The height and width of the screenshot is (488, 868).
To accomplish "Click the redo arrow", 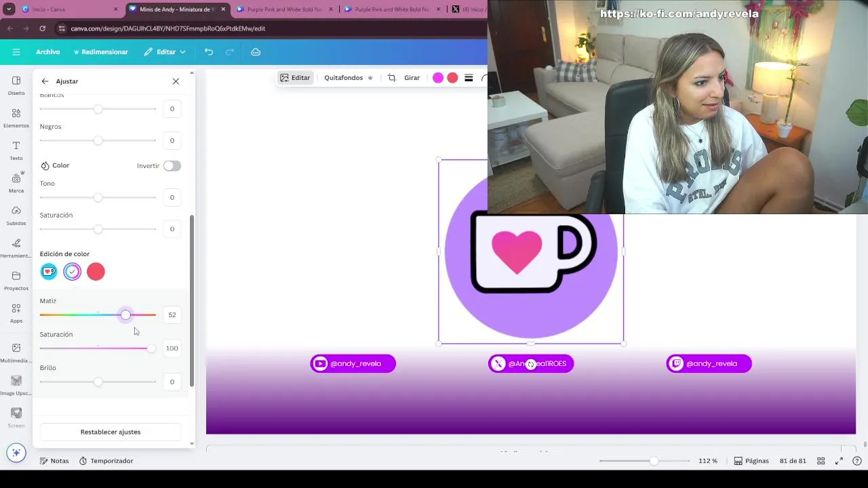I will click(x=230, y=52).
